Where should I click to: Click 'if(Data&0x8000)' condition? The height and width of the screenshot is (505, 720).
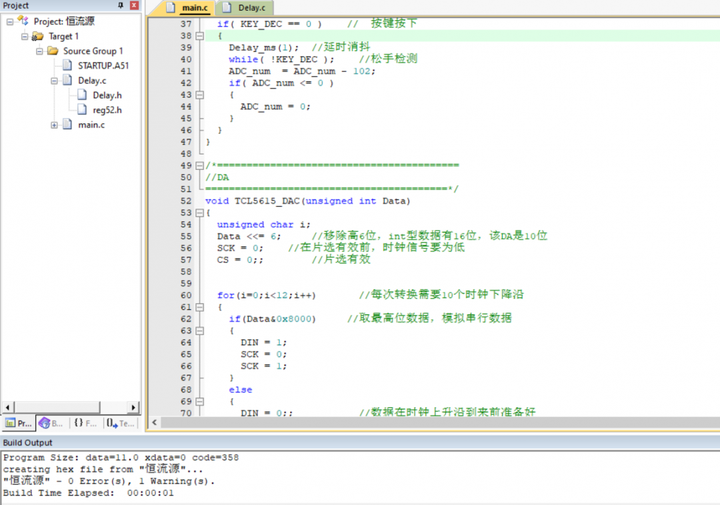point(272,319)
